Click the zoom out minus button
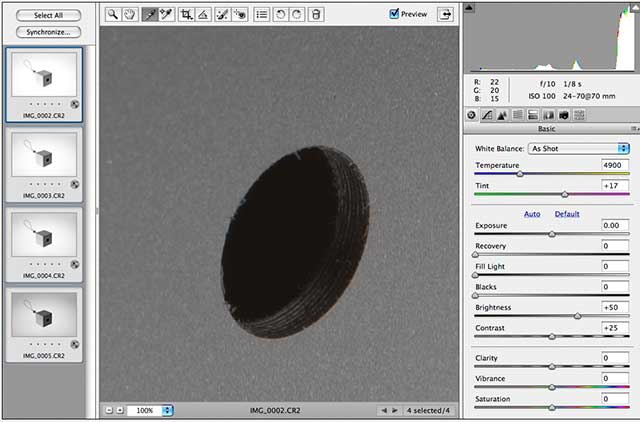The width and height of the screenshot is (640, 422). (x=109, y=410)
